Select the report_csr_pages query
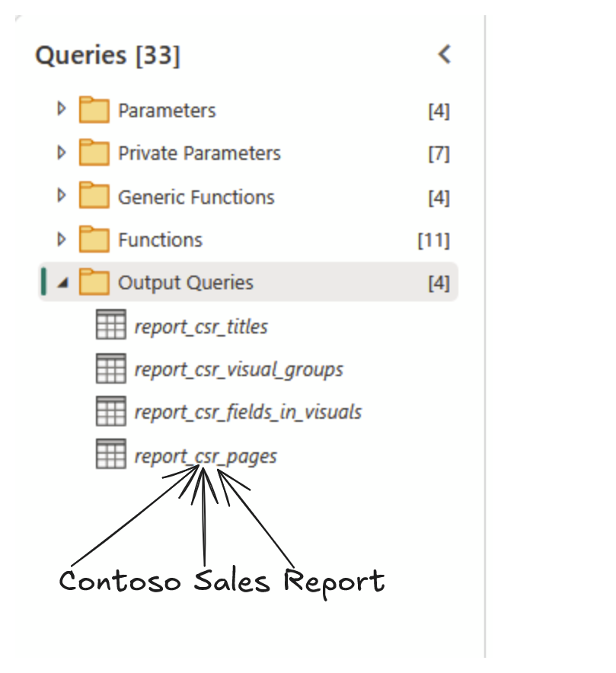Screen dimensions: 616x673 (x=206, y=457)
